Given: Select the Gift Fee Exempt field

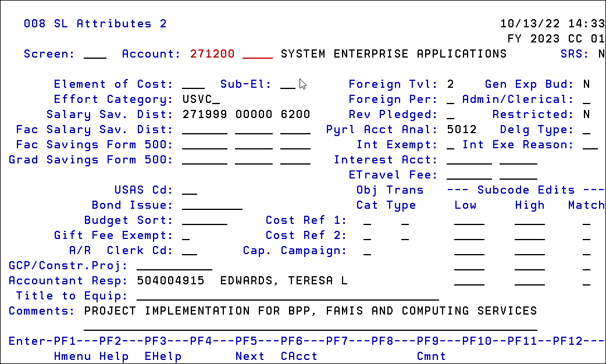Looking at the screenshot, I should click(186, 235).
